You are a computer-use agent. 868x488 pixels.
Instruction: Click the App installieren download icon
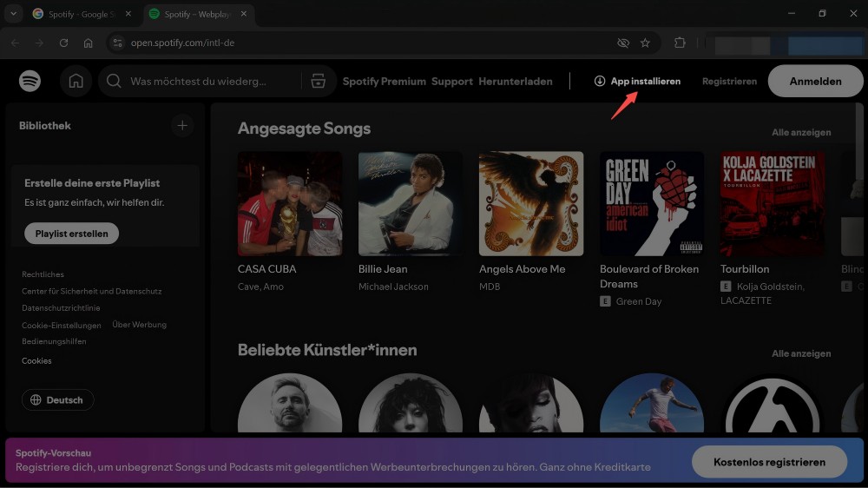pos(600,81)
